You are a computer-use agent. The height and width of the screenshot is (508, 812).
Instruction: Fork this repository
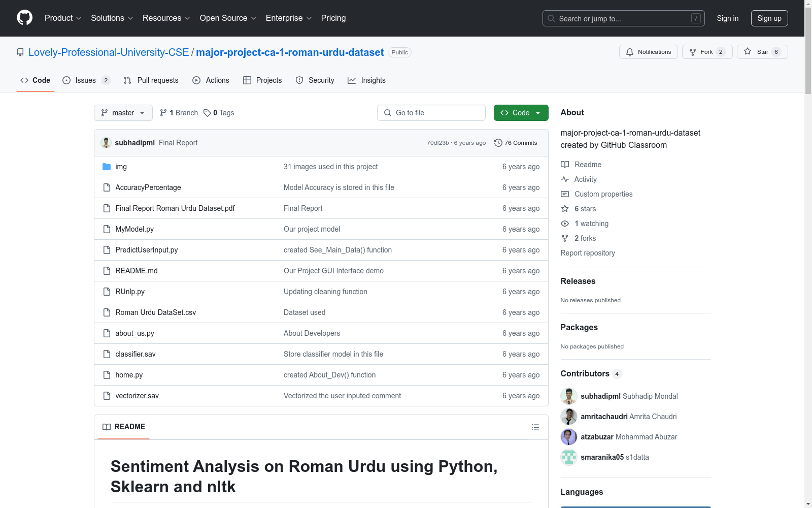coord(707,52)
